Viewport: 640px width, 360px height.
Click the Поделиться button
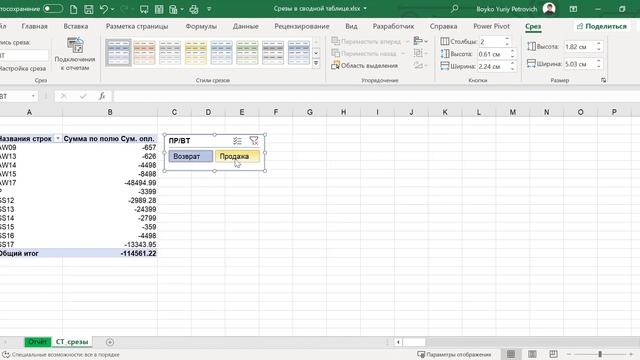(x=602, y=26)
